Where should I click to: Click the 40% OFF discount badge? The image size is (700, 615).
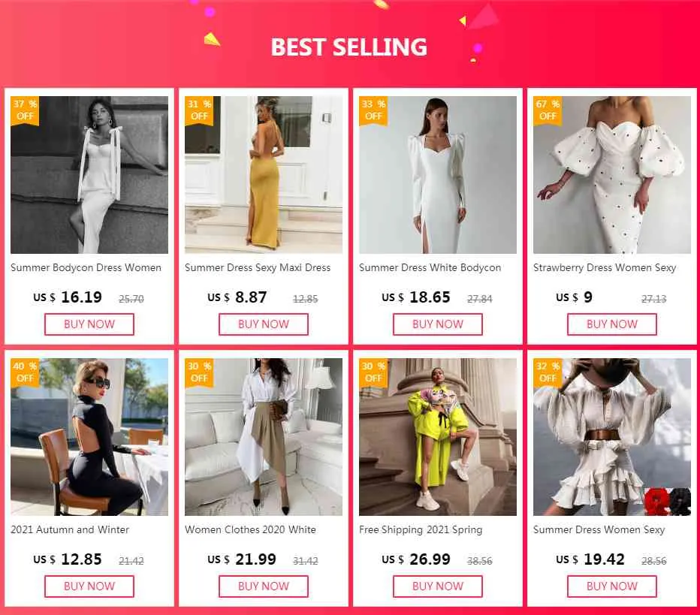(26, 372)
